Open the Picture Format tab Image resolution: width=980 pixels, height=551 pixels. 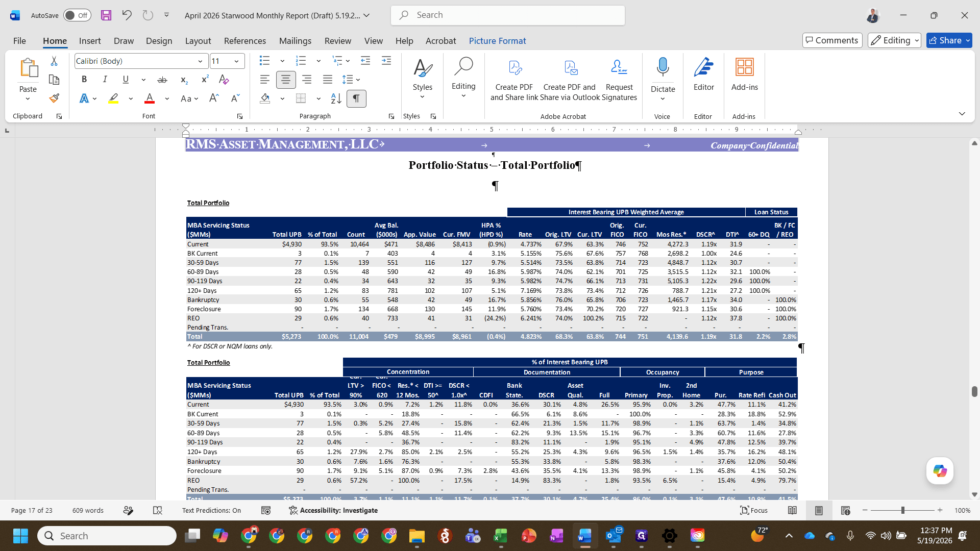pyautogui.click(x=497, y=41)
